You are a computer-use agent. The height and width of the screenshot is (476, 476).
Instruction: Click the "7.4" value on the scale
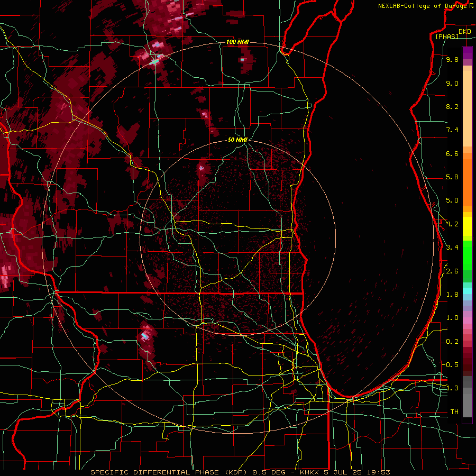(452, 130)
